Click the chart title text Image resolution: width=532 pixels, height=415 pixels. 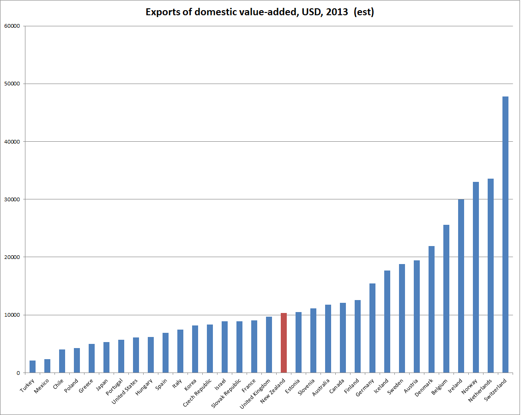coord(260,12)
